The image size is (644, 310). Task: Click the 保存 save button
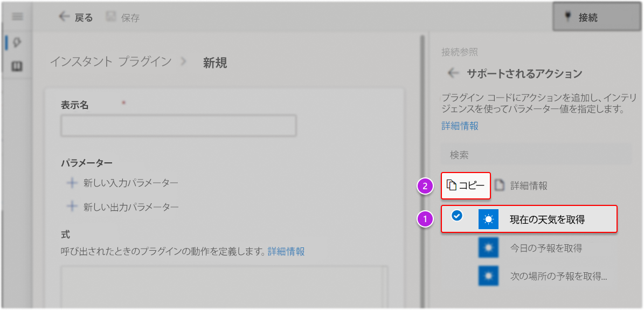click(x=123, y=17)
